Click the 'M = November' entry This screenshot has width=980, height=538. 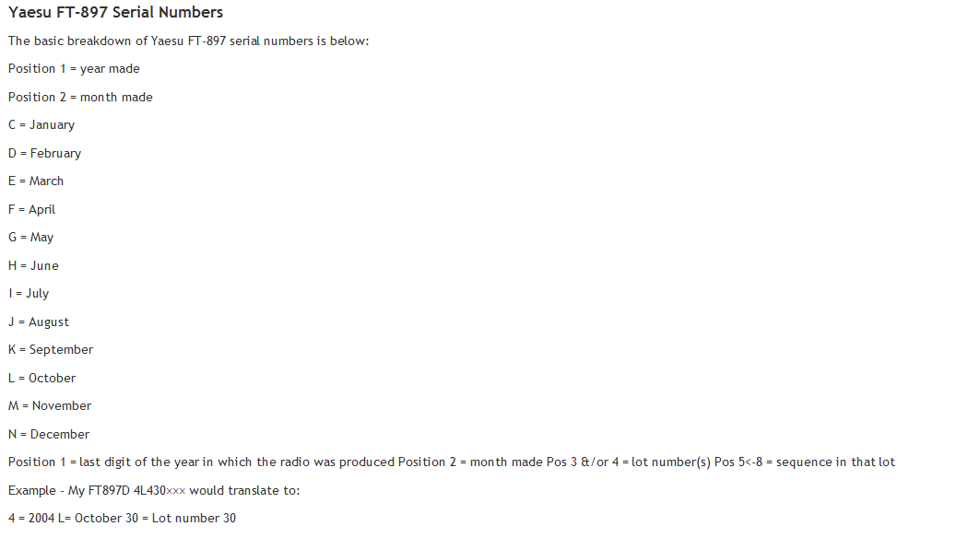pos(50,406)
